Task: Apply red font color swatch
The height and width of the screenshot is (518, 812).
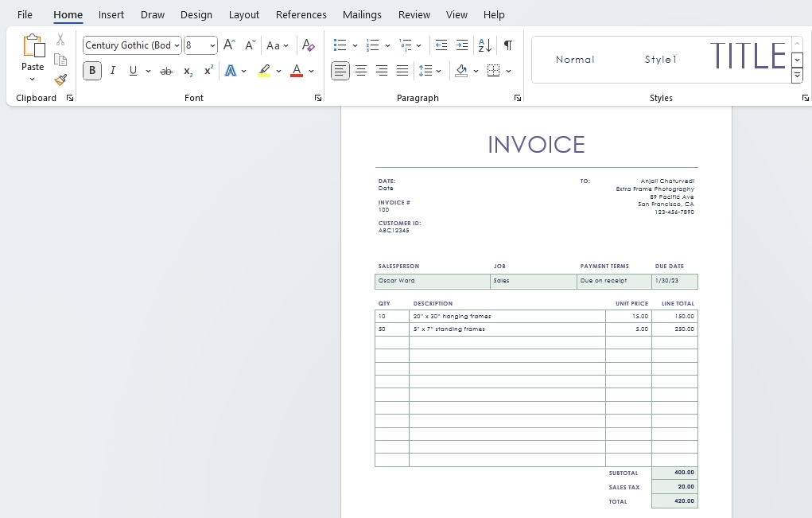Action: pos(297,71)
